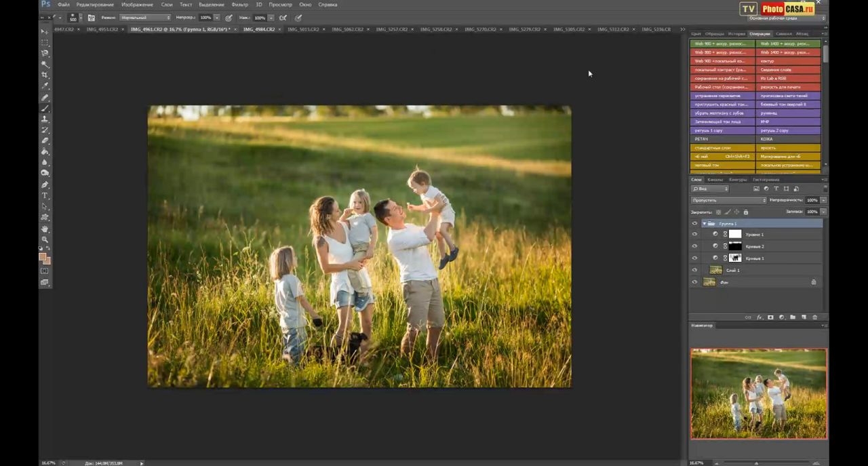This screenshot has width=868, height=466.
Task: Select the Pen tool
Action: click(x=45, y=185)
